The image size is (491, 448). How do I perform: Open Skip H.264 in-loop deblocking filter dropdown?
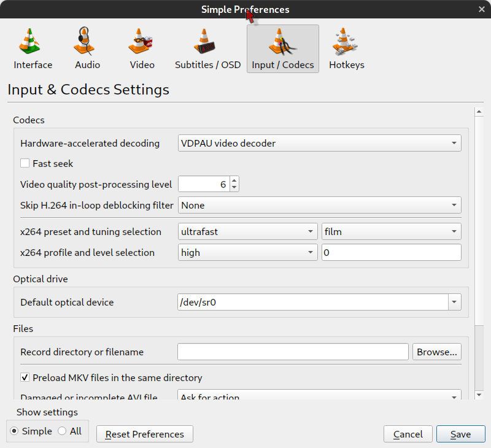click(x=319, y=205)
